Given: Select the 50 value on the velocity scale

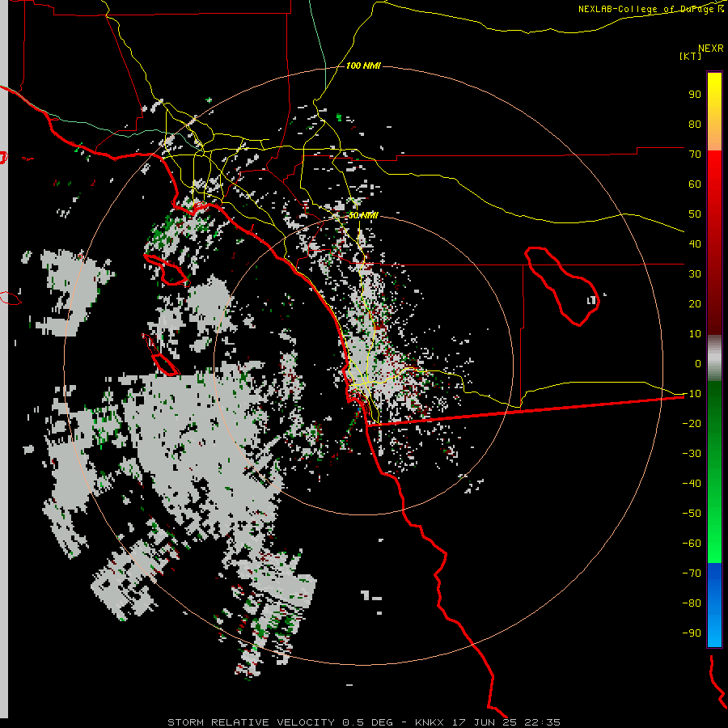Looking at the screenshot, I should tap(695, 214).
